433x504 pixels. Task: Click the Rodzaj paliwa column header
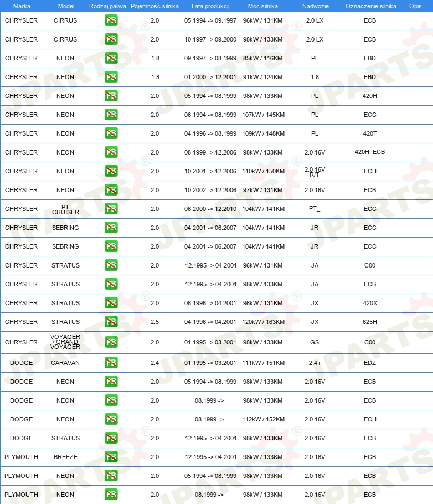pyautogui.click(x=107, y=6)
